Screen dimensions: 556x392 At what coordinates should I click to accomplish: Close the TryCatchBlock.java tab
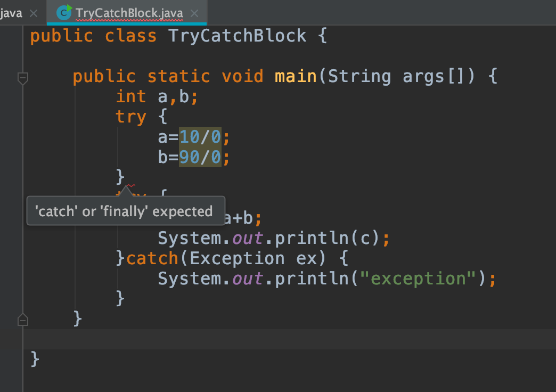pos(193,14)
